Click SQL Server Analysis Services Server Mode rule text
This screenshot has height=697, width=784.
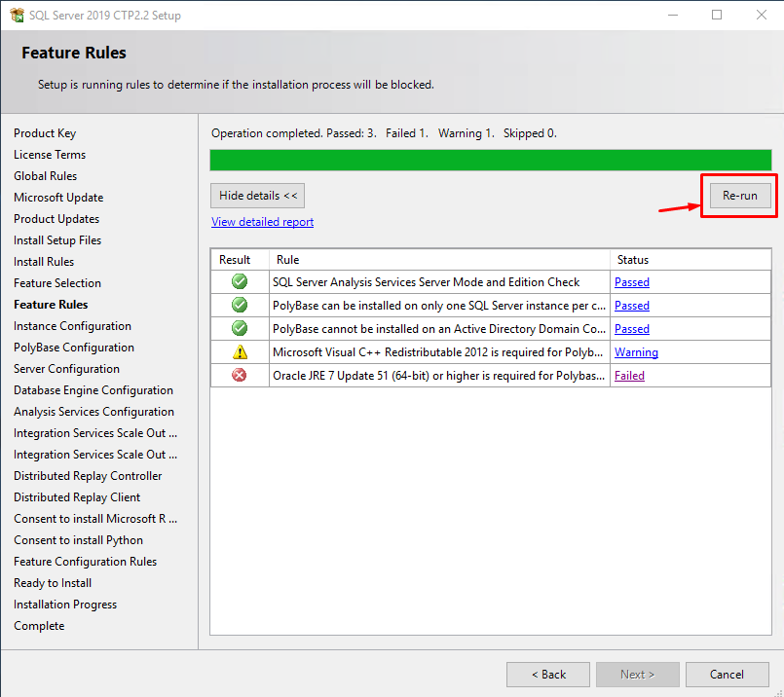click(x=426, y=282)
